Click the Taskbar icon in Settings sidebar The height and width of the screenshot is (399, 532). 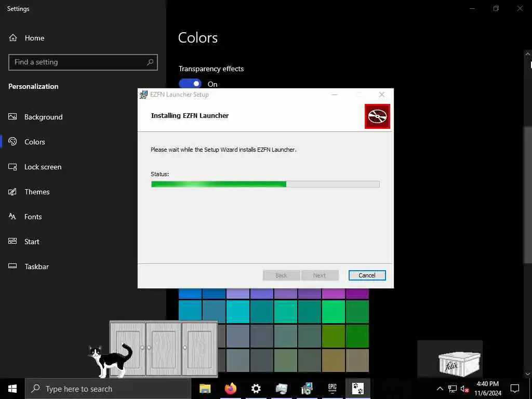click(x=12, y=266)
